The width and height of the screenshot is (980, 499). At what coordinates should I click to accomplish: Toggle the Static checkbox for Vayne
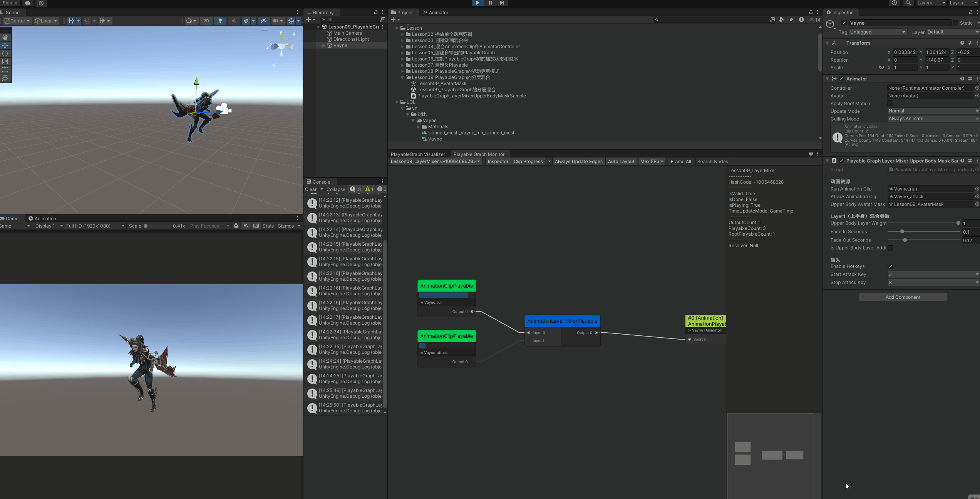tap(956, 23)
